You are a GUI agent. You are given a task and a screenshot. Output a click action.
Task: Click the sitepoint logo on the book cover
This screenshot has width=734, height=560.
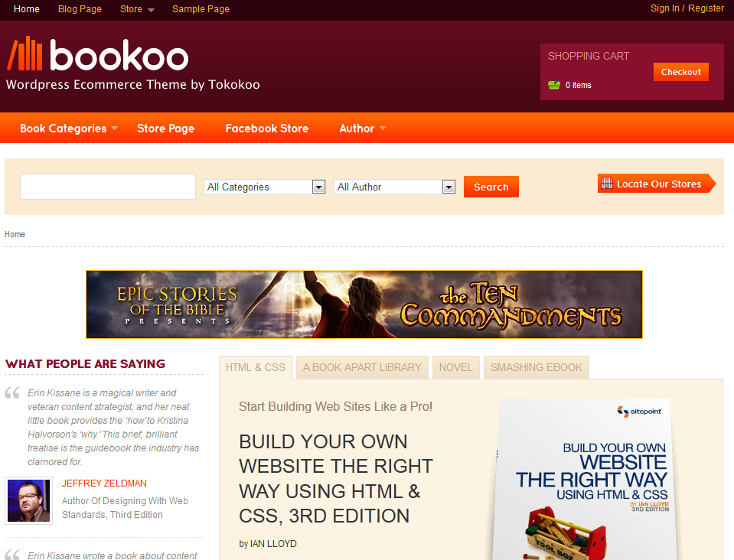tap(639, 412)
